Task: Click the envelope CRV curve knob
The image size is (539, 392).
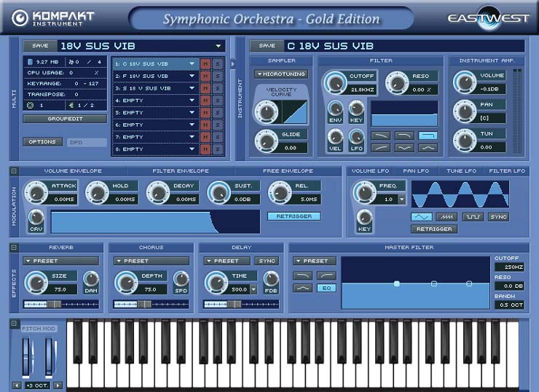Action: (x=36, y=217)
